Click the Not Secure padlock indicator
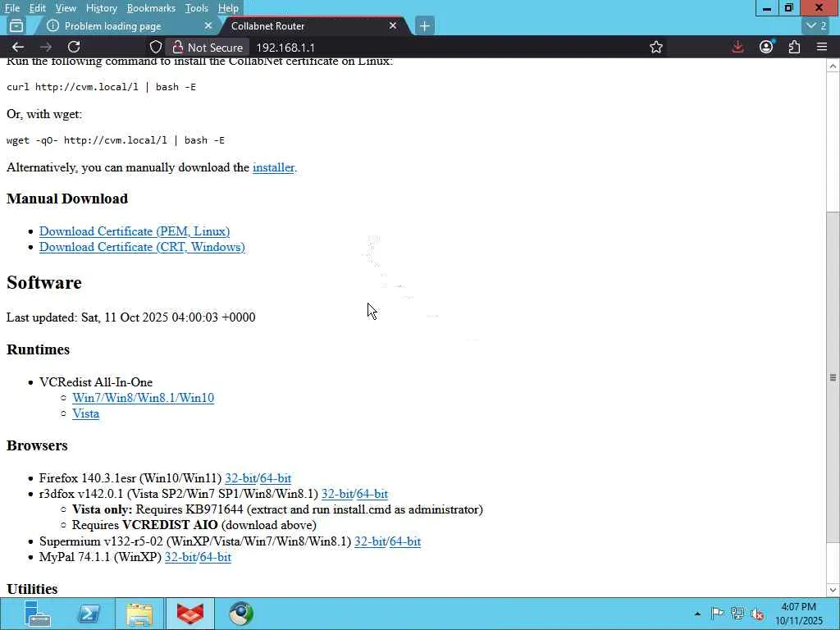Viewport: 840px width, 630px height. click(x=208, y=47)
